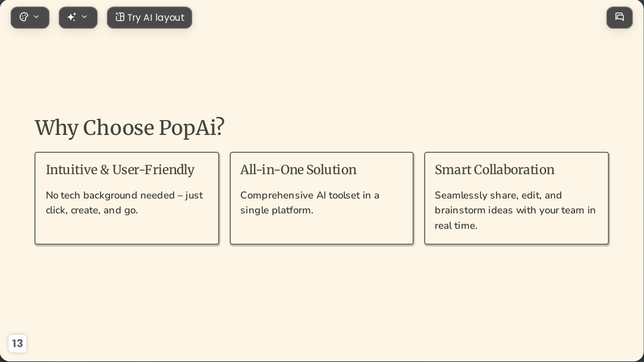This screenshot has height=362, width=644.
Task: Expand chevron next to palette icon
Action: click(36, 17)
